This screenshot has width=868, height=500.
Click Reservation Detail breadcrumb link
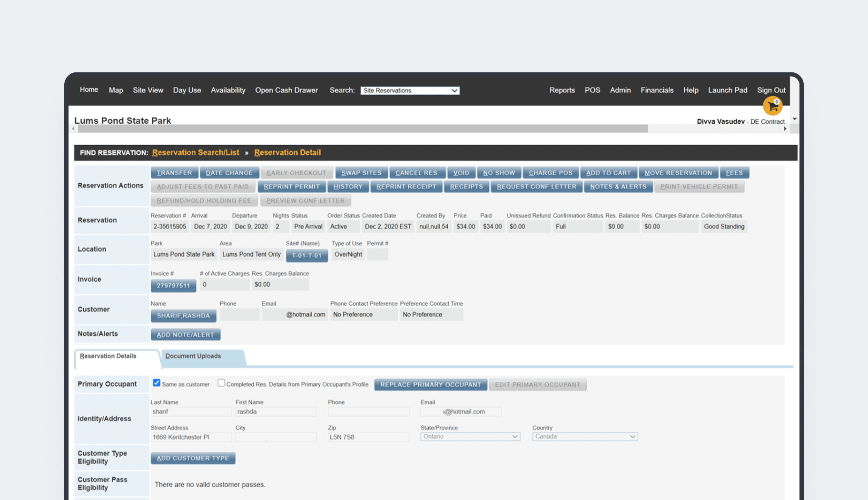[x=287, y=152]
